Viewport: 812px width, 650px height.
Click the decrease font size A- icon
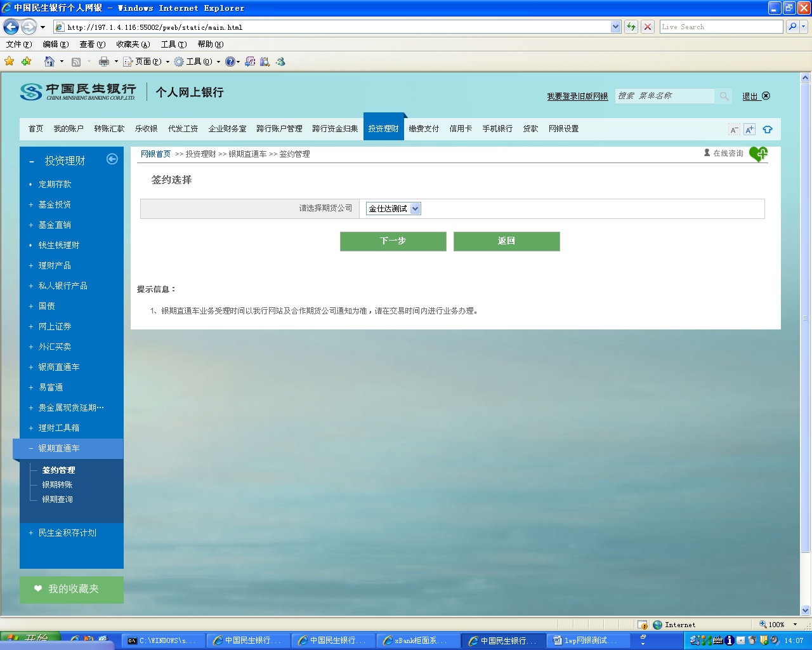pos(734,129)
